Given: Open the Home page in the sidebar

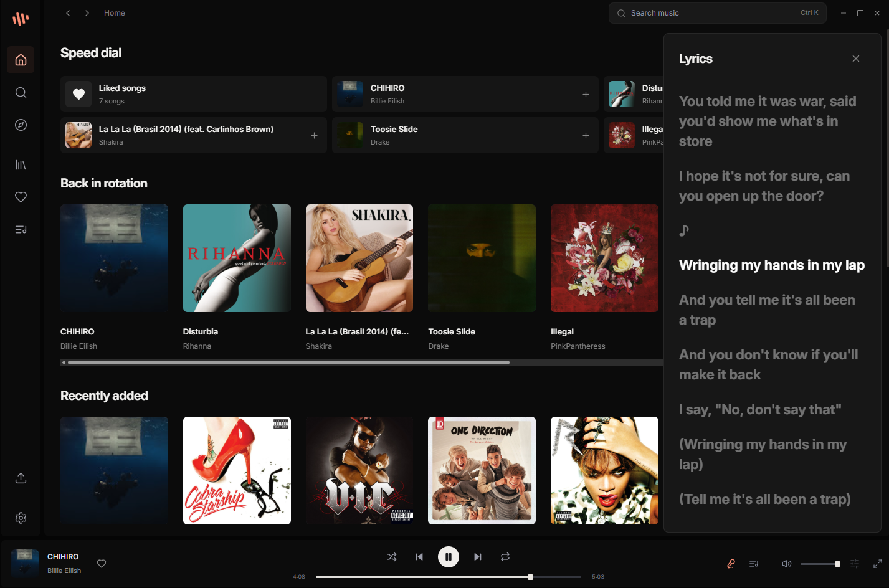Looking at the screenshot, I should pos(21,60).
